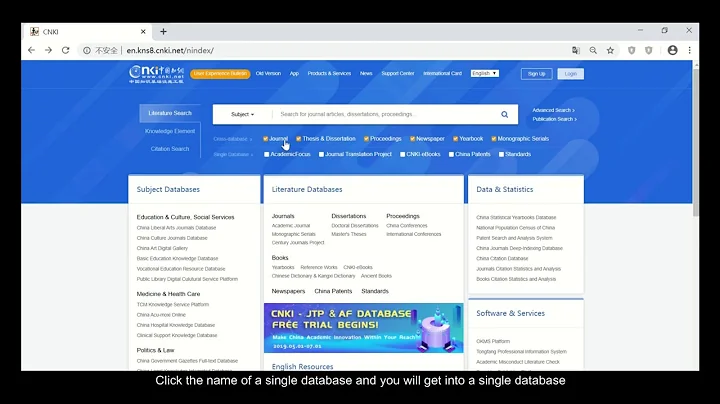Open the China Patents literature database link

click(x=333, y=291)
